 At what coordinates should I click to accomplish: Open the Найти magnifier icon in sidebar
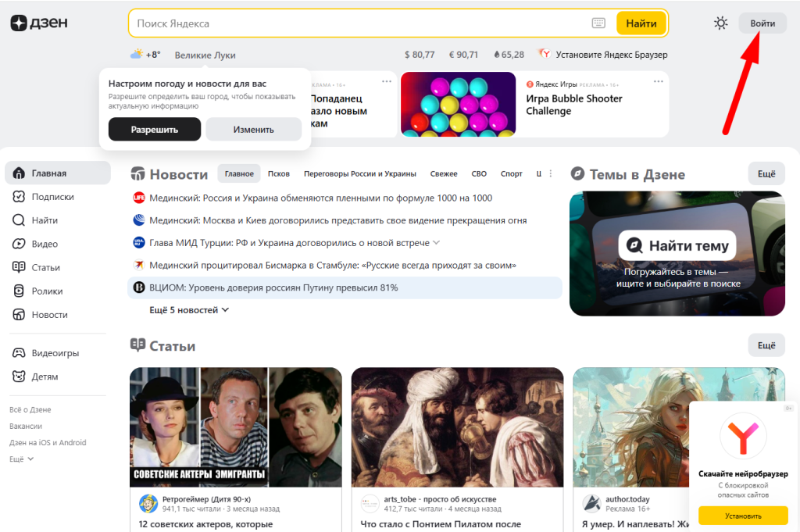coord(19,220)
